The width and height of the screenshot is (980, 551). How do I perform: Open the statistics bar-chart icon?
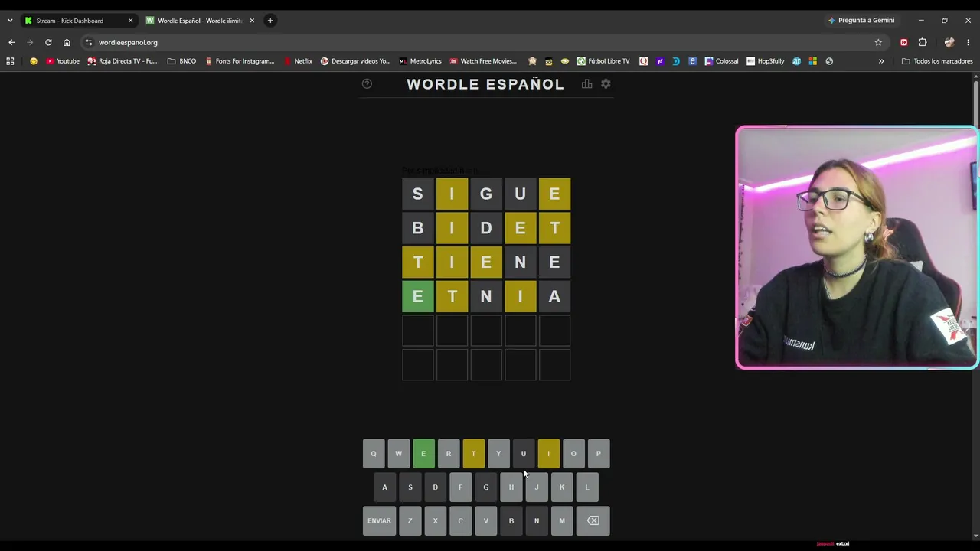click(586, 83)
